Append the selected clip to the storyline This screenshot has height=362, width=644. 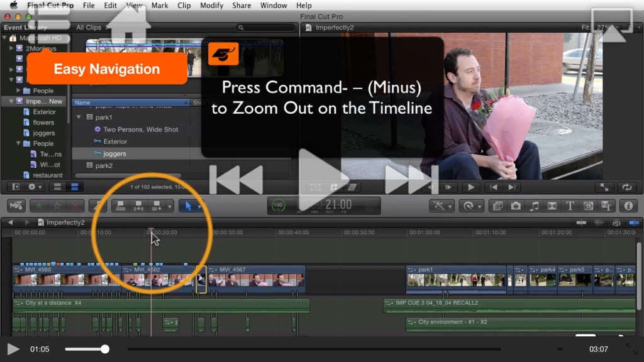pyautogui.click(x=157, y=206)
